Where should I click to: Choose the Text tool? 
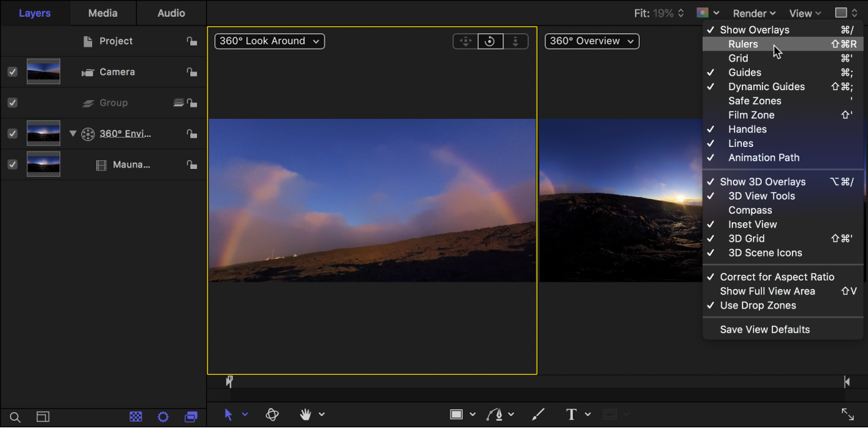coord(571,415)
